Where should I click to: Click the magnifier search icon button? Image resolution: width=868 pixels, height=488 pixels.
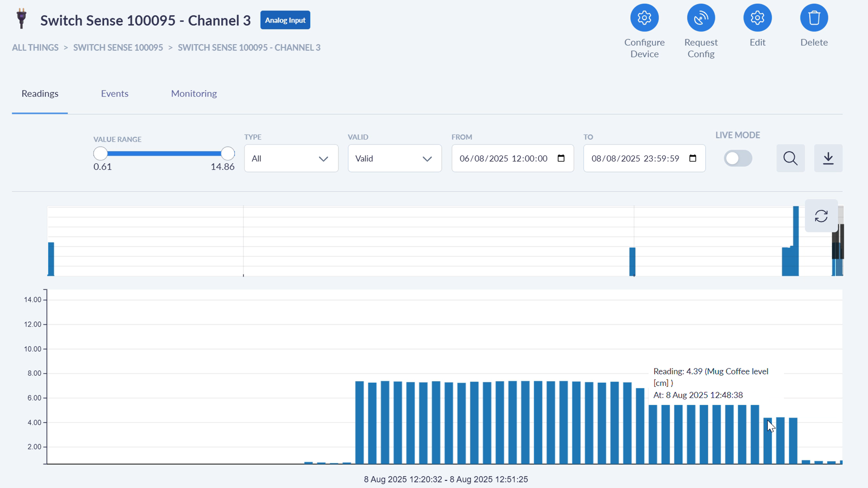coord(790,158)
